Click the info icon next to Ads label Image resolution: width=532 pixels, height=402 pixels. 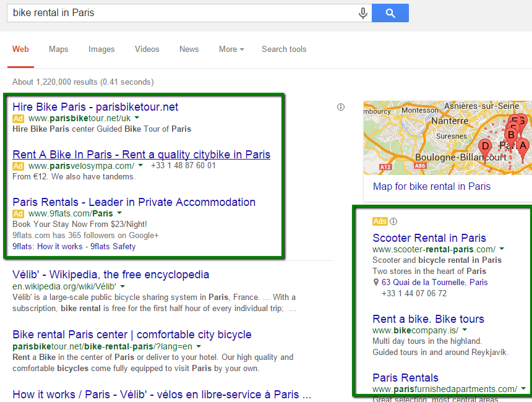click(x=393, y=221)
